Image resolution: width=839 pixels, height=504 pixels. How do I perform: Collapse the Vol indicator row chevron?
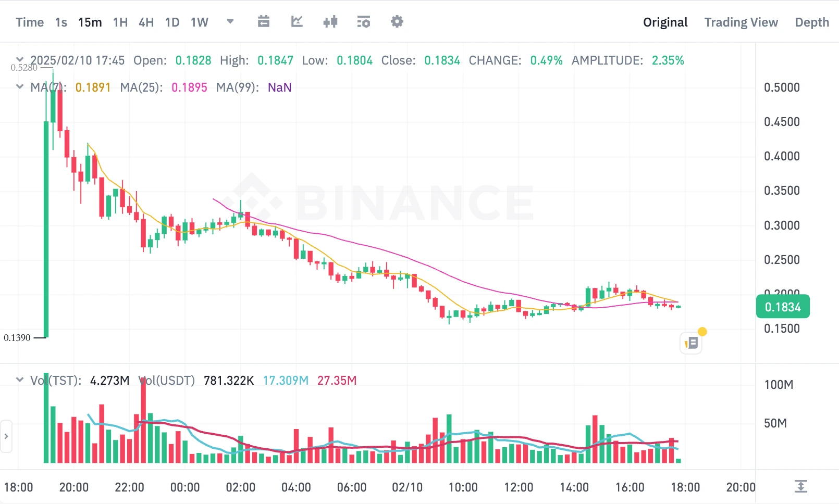(x=20, y=380)
